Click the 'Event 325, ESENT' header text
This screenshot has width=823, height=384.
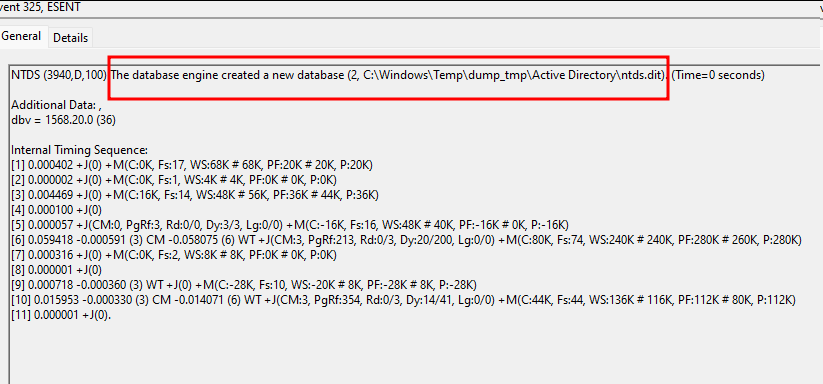40,7
